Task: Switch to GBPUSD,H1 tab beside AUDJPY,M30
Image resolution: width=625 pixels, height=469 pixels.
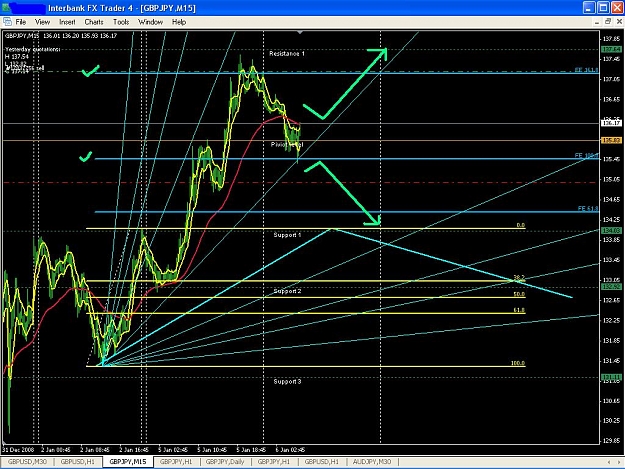Action: click(x=321, y=461)
